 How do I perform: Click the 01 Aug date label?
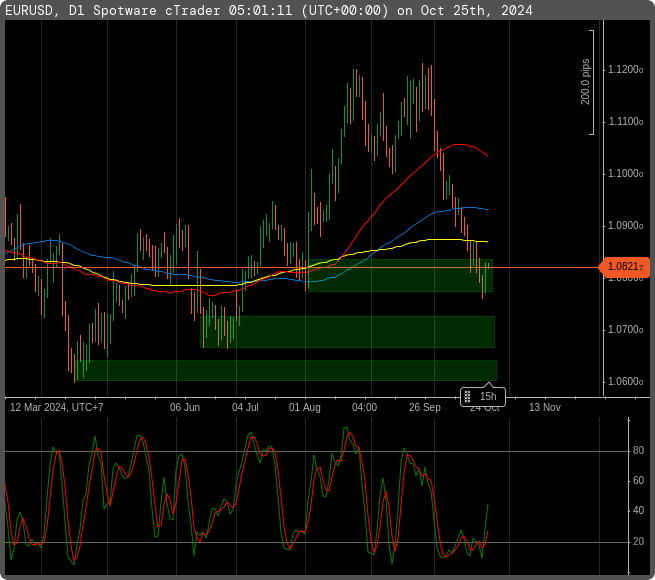(x=305, y=408)
